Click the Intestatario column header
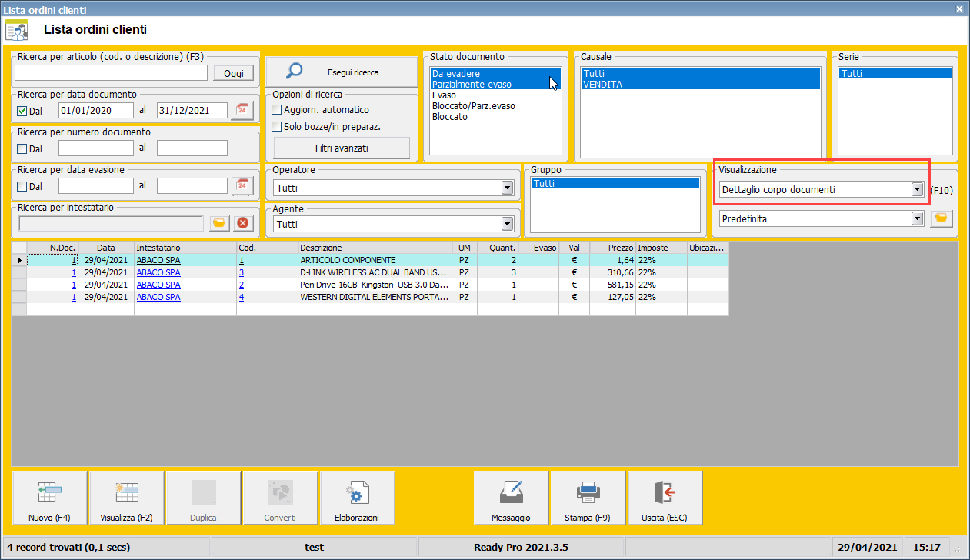This screenshot has width=970, height=560. pos(185,248)
